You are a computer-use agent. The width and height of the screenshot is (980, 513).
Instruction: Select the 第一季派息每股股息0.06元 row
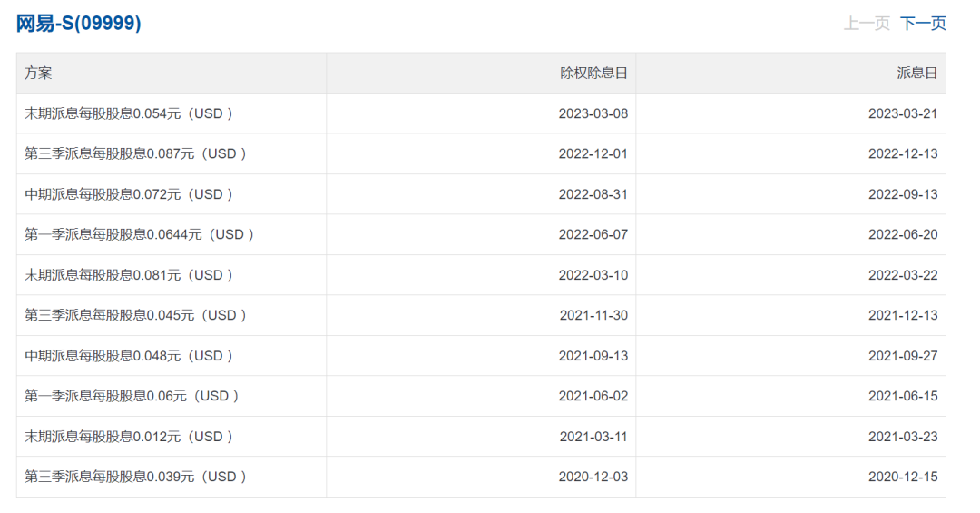tap(132, 396)
